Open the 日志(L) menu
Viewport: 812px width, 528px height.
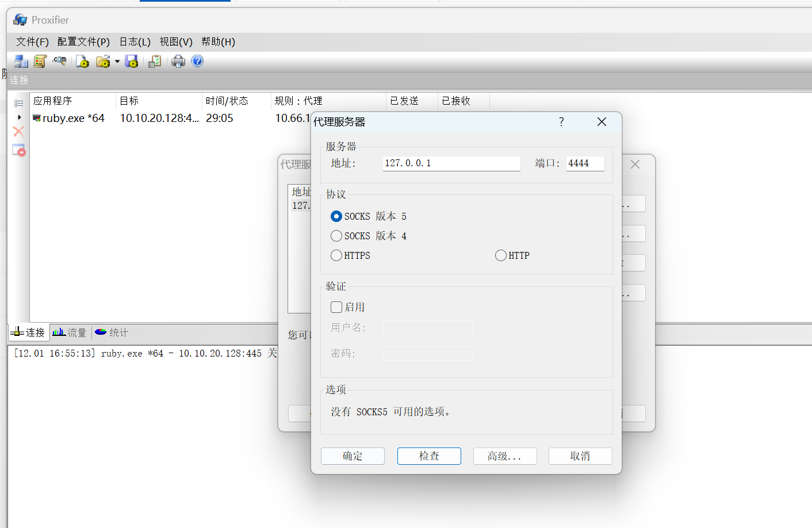pos(135,42)
